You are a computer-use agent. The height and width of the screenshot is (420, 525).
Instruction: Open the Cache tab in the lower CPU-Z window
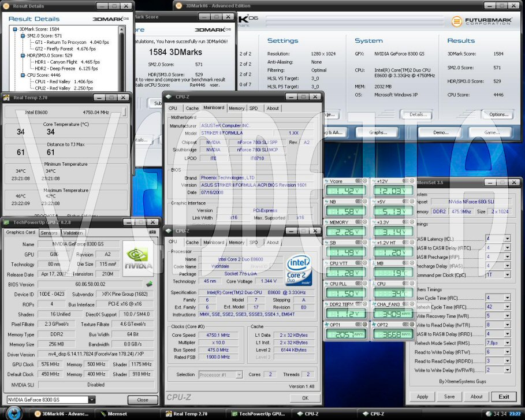[192, 242]
